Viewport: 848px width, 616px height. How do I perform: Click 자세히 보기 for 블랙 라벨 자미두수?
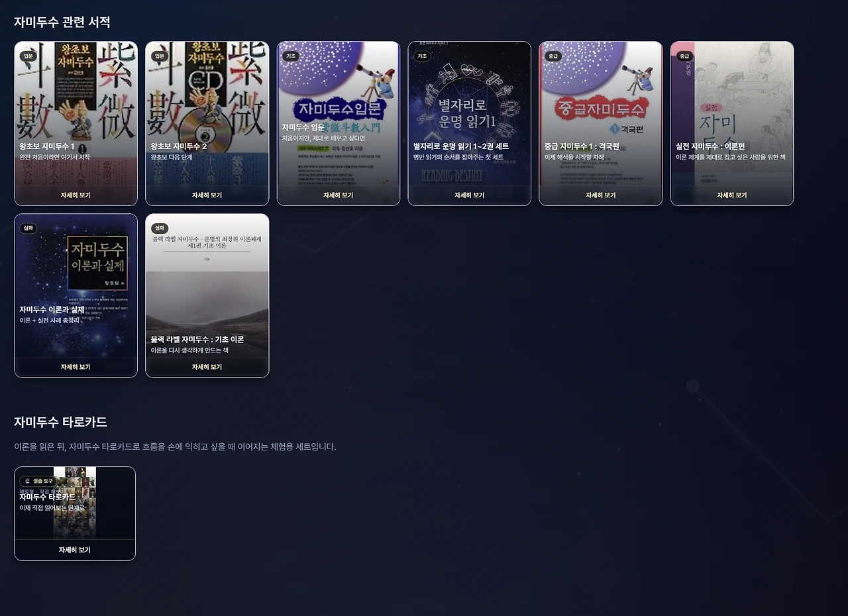(207, 367)
